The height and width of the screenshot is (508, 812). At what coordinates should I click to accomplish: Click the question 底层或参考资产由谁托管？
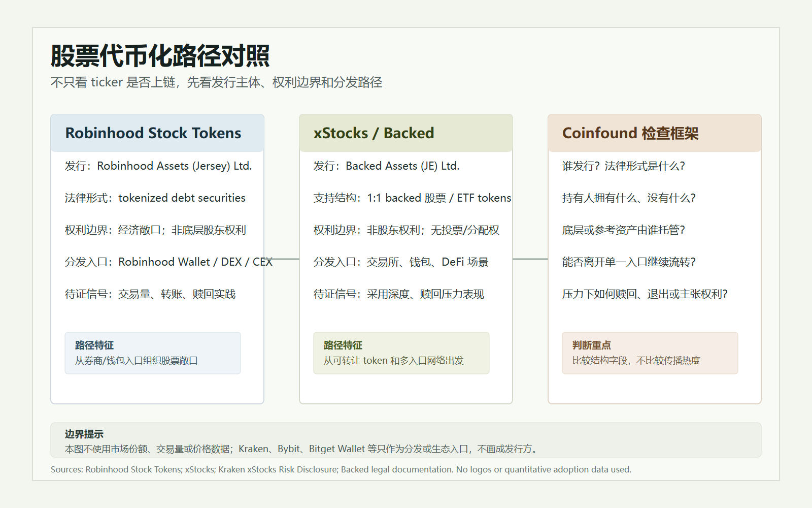pos(624,230)
